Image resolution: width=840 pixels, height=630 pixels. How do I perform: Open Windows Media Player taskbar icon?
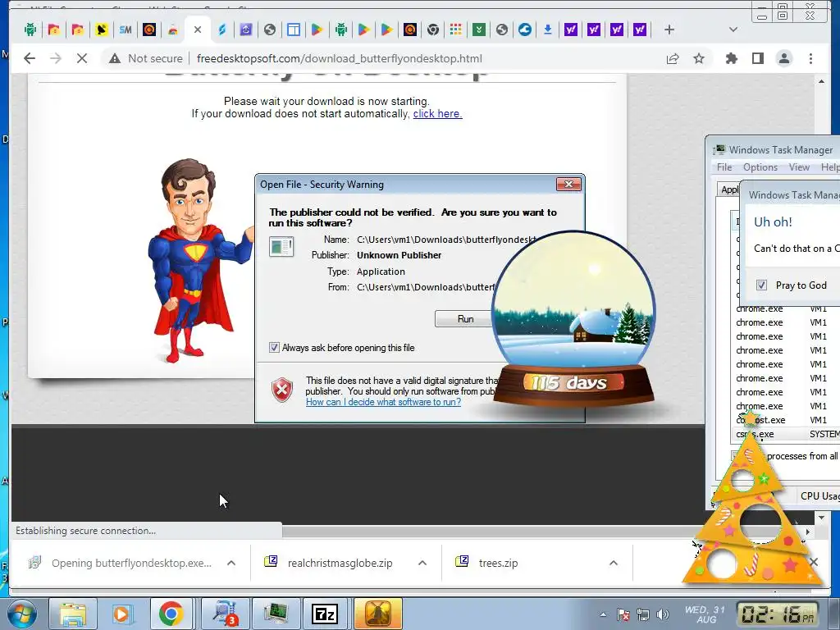[121, 614]
